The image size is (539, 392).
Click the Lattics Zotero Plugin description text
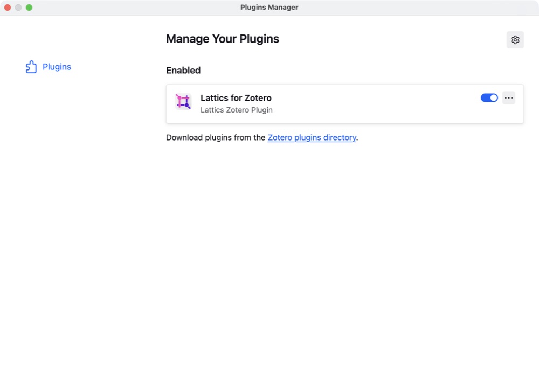tap(237, 110)
